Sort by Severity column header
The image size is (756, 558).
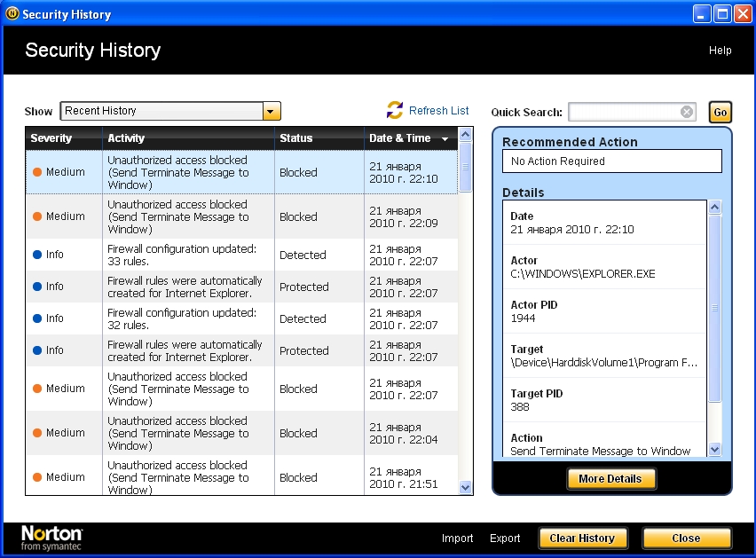[x=64, y=138]
